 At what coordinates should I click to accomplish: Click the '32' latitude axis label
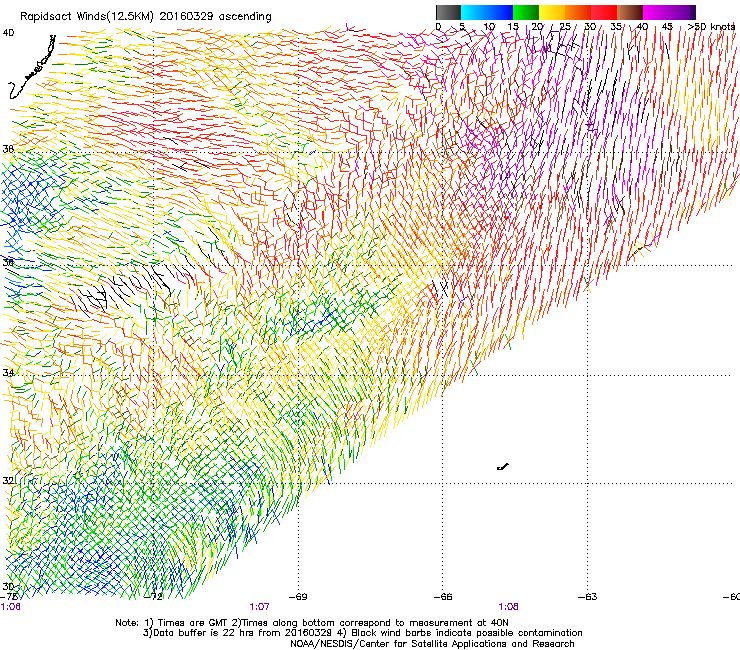click(x=8, y=481)
